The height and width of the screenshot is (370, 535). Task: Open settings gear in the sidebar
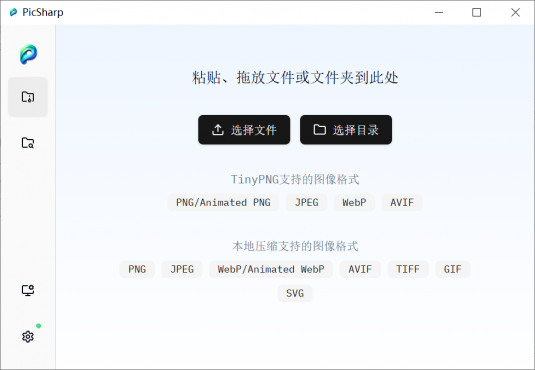click(28, 337)
